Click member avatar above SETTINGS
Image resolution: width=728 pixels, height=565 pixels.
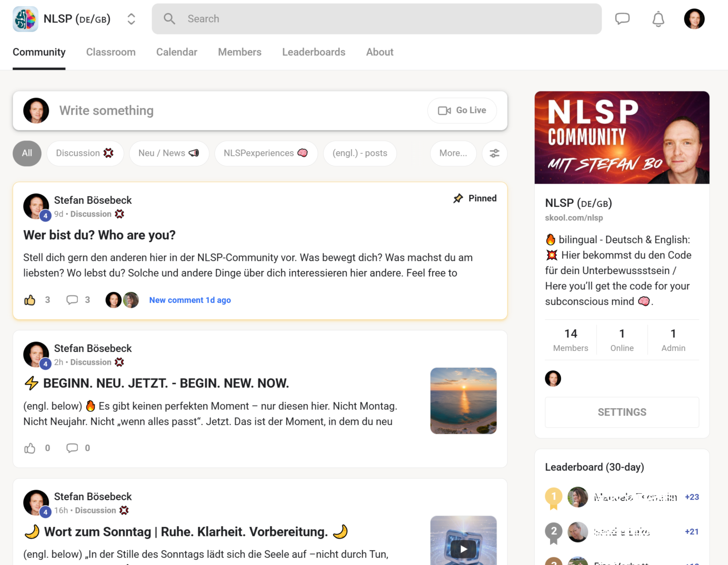click(x=553, y=378)
